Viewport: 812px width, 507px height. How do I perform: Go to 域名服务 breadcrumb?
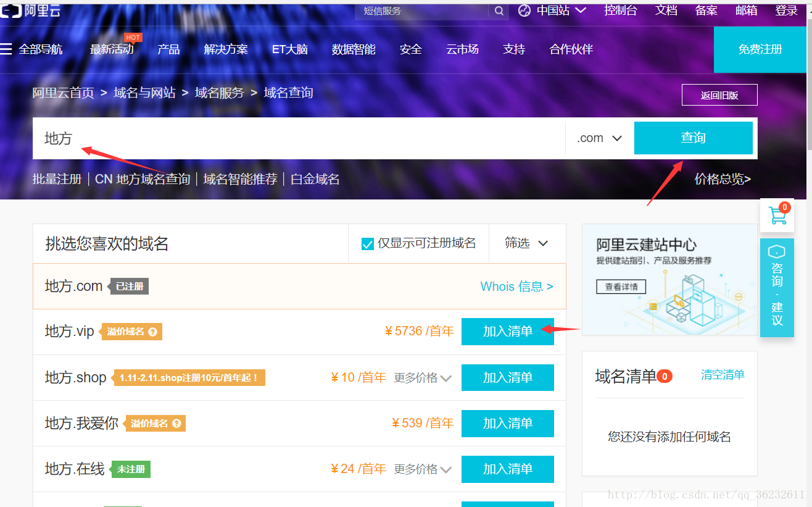(220, 93)
